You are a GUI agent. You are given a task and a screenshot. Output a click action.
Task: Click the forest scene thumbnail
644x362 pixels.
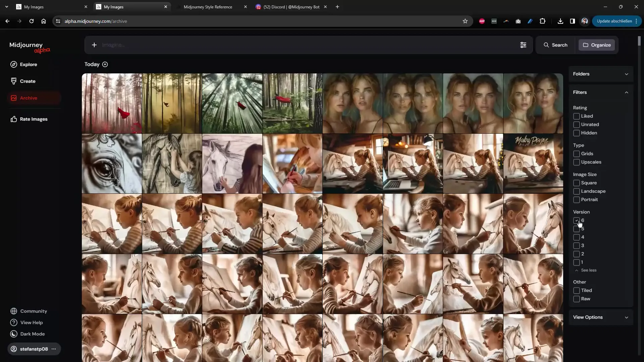112,103
